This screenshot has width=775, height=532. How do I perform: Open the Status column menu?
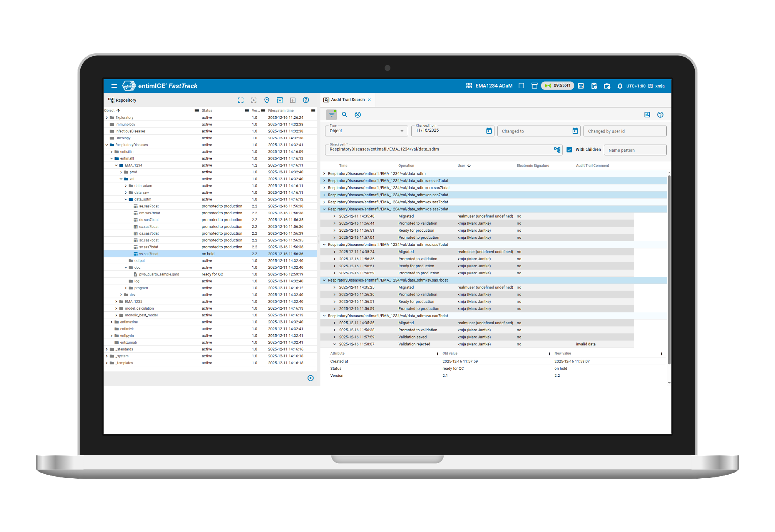point(247,111)
